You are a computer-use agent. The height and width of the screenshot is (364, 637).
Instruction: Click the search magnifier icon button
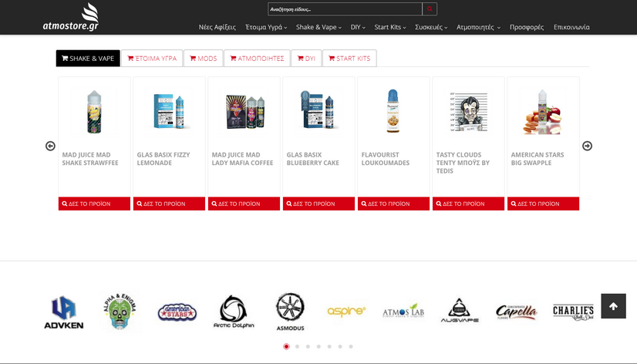pos(430,9)
